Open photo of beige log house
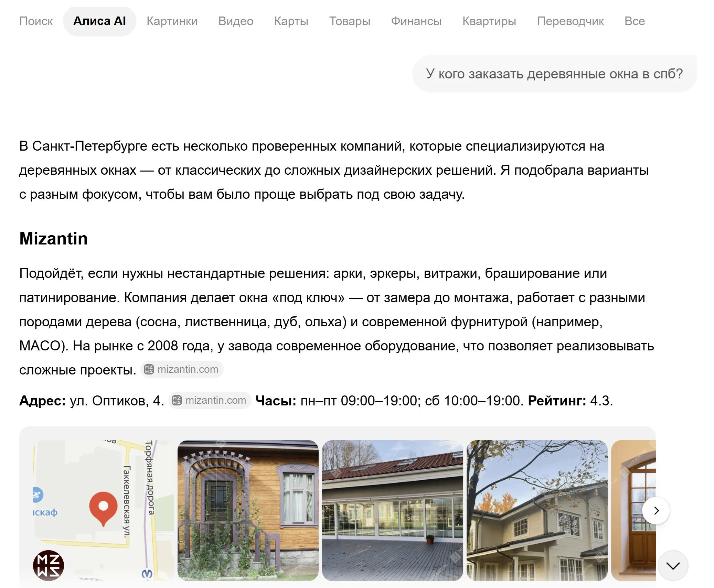 point(537,511)
